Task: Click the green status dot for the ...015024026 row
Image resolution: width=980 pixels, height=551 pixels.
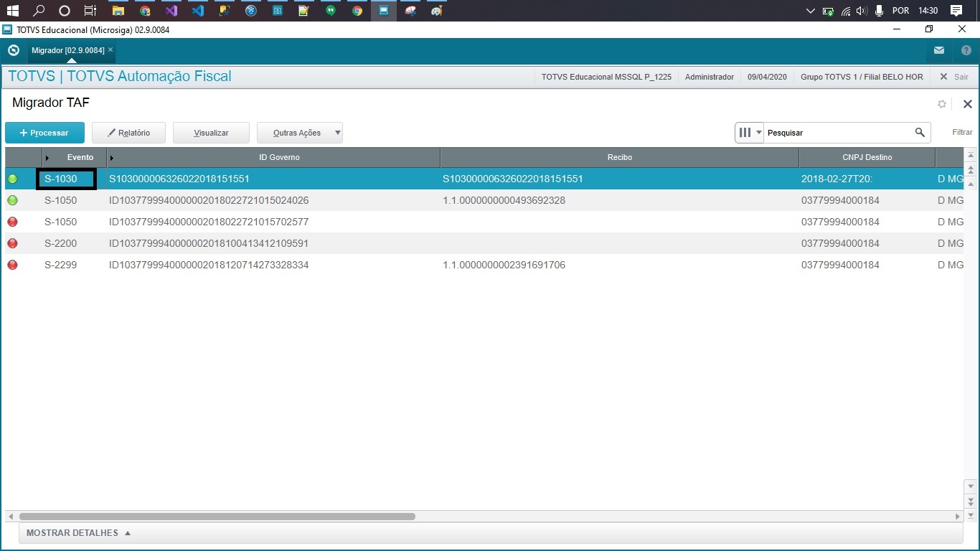Action: pos(12,200)
